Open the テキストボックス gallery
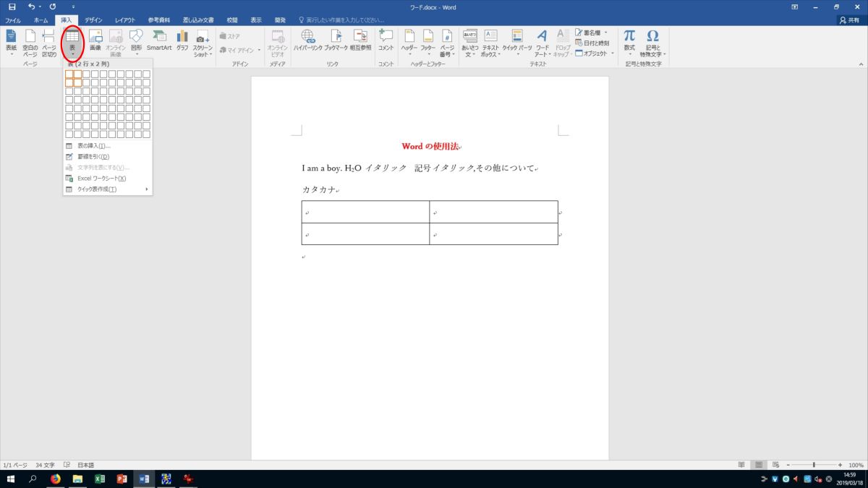868x488 pixels. (490, 43)
